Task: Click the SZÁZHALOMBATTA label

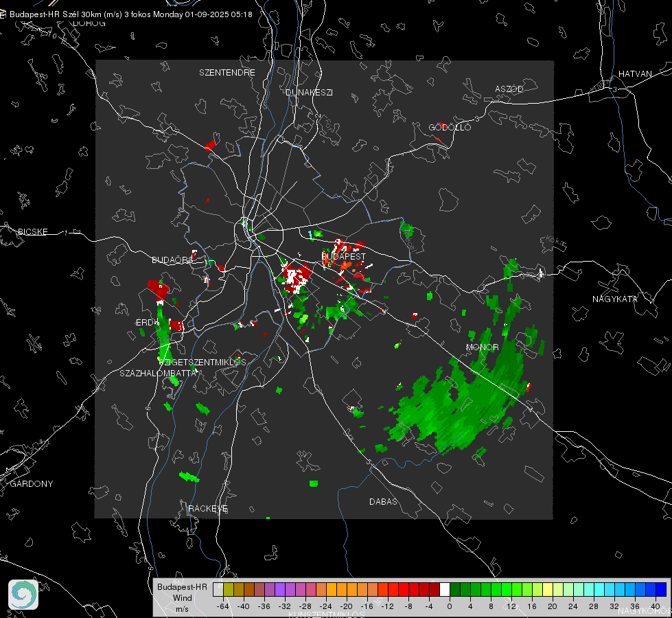Action: coord(158,374)
